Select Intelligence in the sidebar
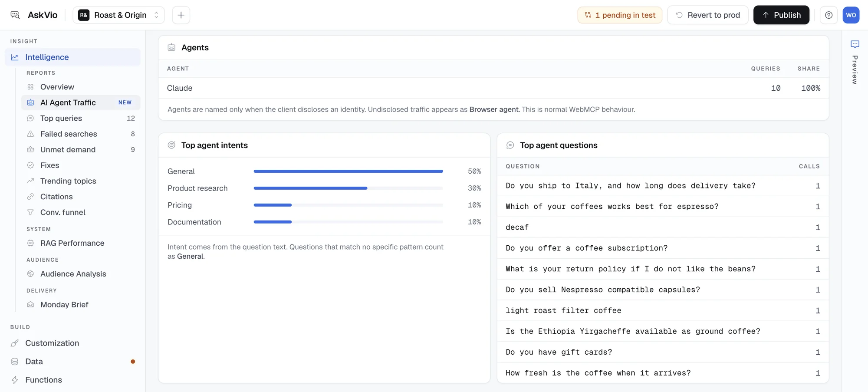This screenshot has height=392, width=868. point(72,57)
